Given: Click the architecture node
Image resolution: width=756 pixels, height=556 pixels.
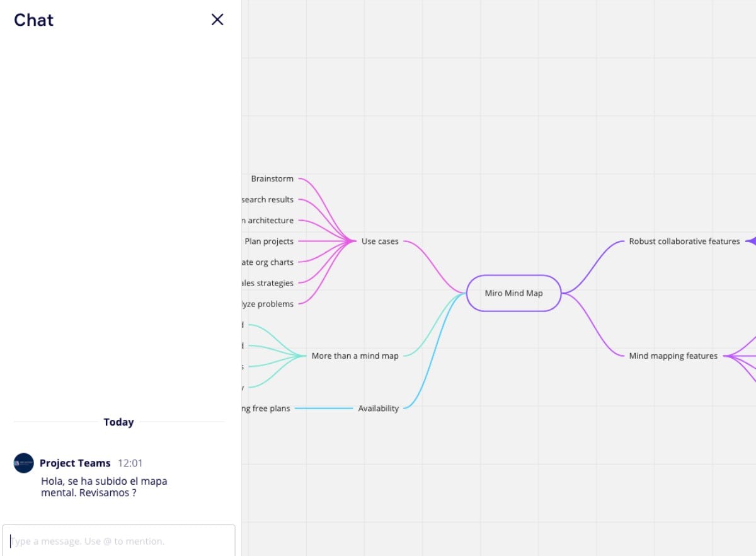Looking at the screenshot, I should click(x=267, y=220).
